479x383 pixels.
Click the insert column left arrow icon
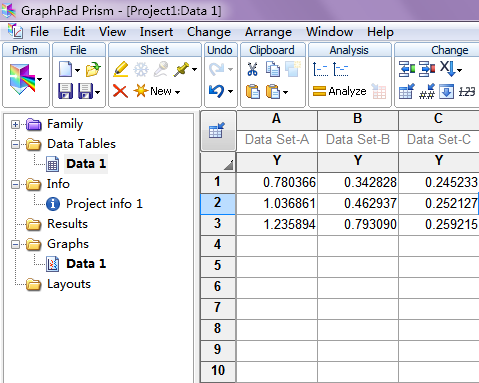[x=407, y=69]
